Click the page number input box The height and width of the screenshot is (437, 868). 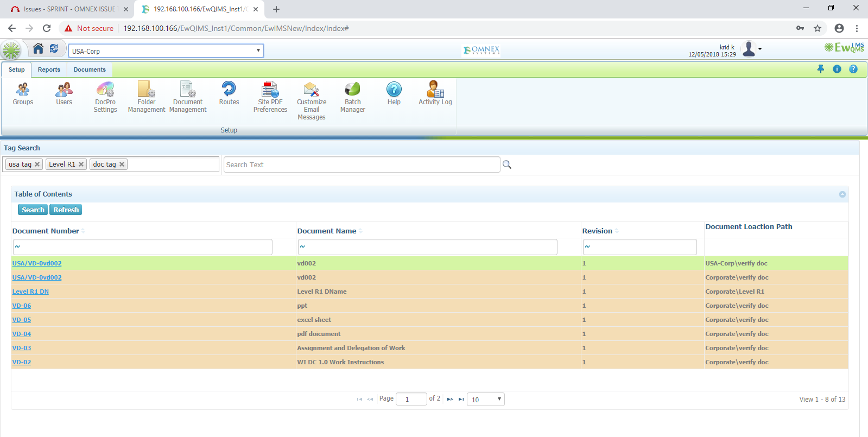pyautogui.click(x=411, y=400)
